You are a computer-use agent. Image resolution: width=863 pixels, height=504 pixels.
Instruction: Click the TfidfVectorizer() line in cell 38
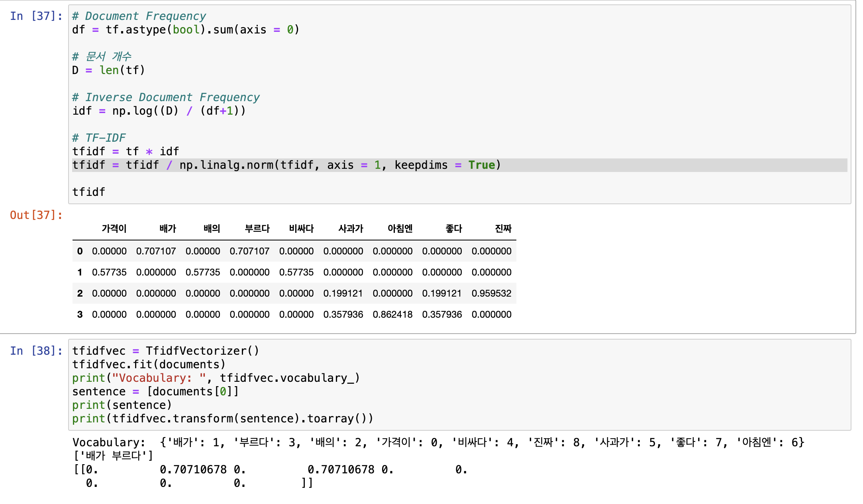pyautogui.click(x=165, y=351)
